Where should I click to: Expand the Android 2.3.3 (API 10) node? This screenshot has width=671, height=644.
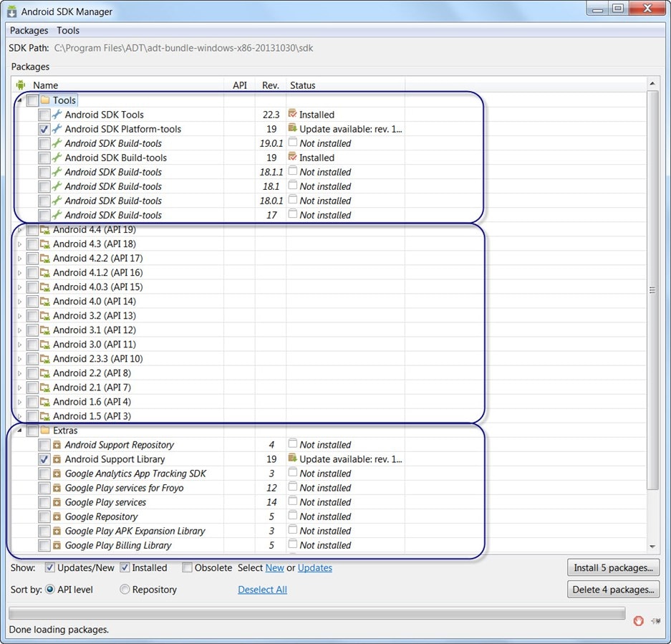tap(19, 359)
